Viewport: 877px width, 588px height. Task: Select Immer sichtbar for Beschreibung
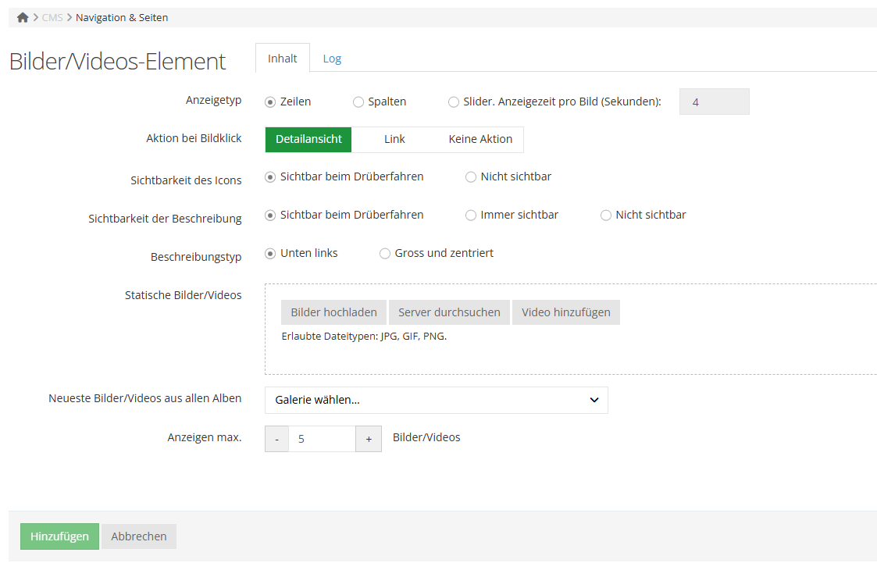[471, 216]
